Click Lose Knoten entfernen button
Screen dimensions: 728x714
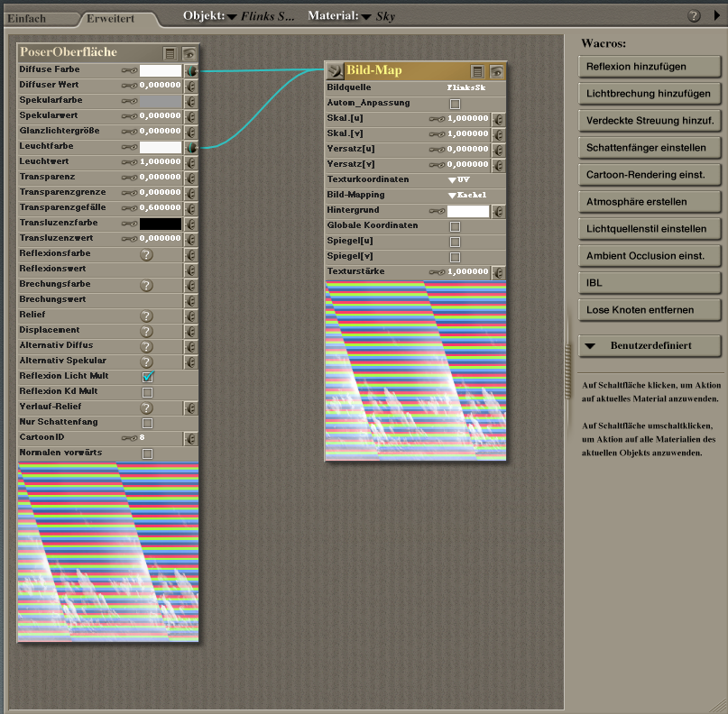[650, 310]
